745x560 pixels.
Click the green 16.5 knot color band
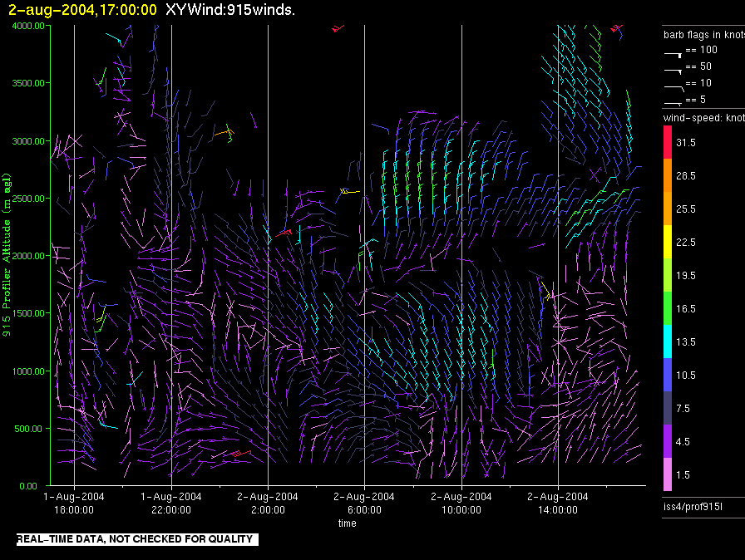[668, 308]
